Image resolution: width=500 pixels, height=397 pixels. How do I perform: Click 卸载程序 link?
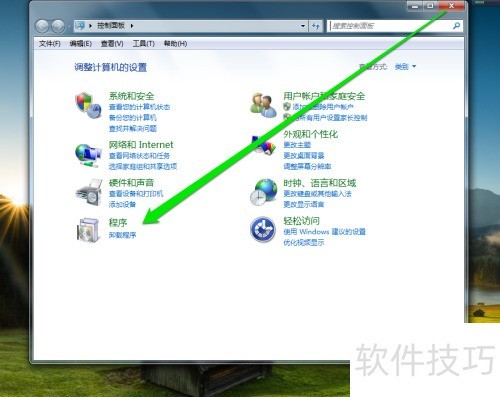[x=122, y=235]
